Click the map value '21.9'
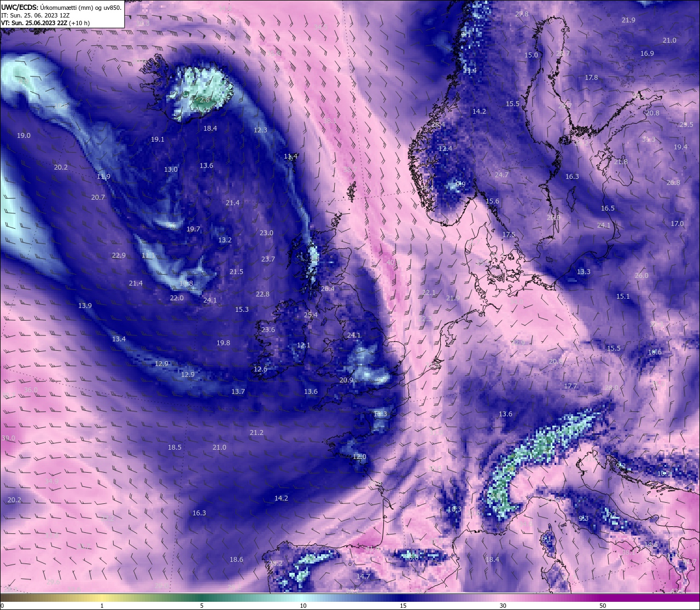This screenshot has height=610, width=700. coord(628,20)
